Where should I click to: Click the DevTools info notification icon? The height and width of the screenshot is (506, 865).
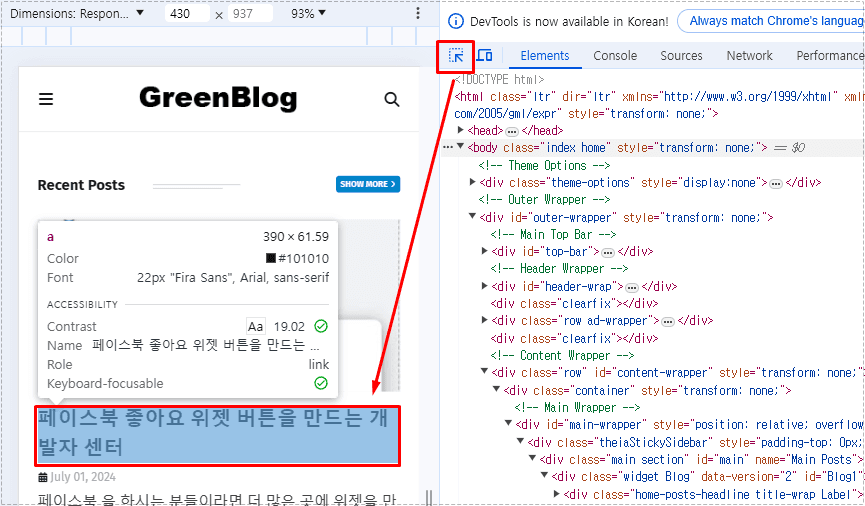456,22
